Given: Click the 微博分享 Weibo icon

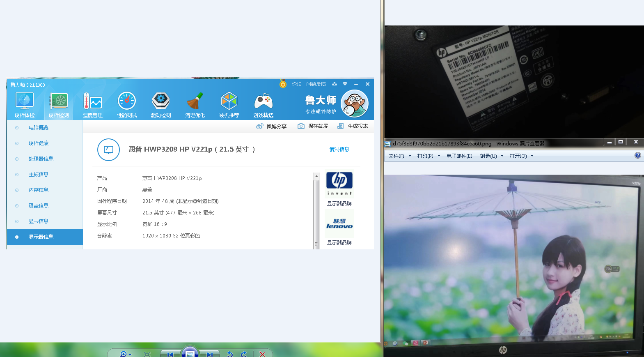Looking at the screenshot, I should click(259, 126).
